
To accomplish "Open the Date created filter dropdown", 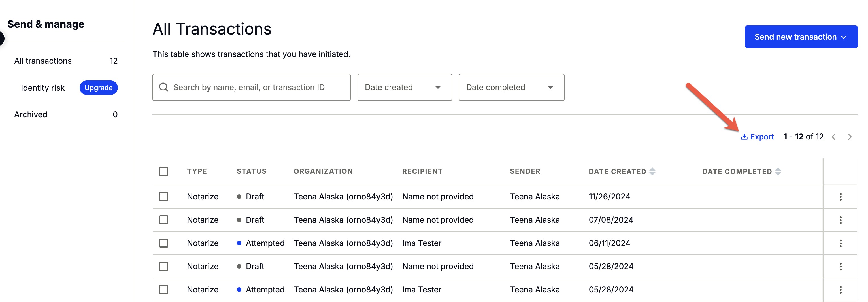I will pyautogui.click(x=404, y=87).
